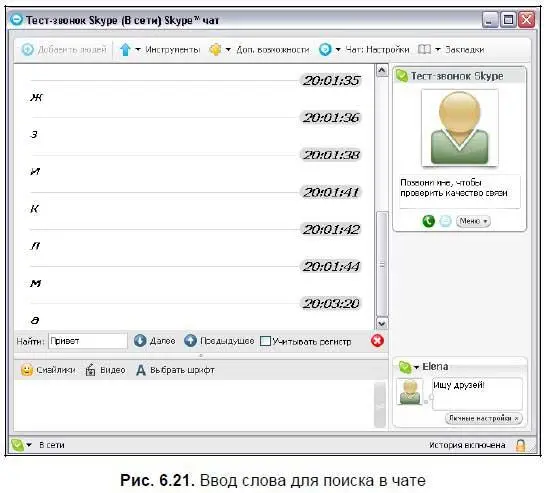The height and width of the screenshot is (493, 547).
Task: Click the Предыдущее find-previous label
Action: click(227, 341)
